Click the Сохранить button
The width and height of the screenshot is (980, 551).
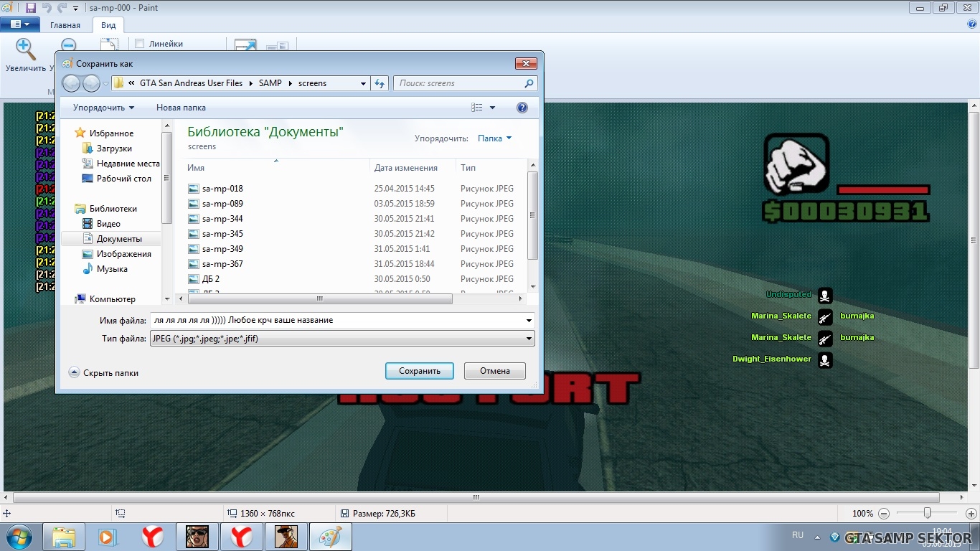click(x=420, y=371)
